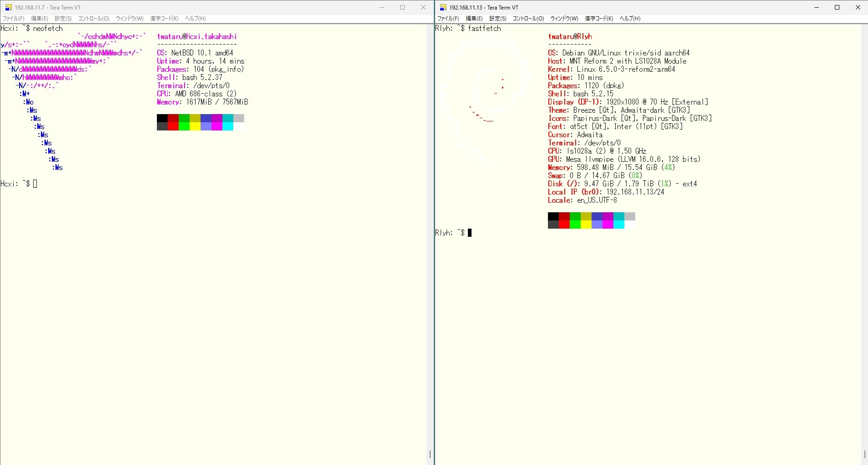Open 編集(E) menu in 192.168.11.13 window
The height and width of the screenshot is (465, 868).
tap(474, 19)
